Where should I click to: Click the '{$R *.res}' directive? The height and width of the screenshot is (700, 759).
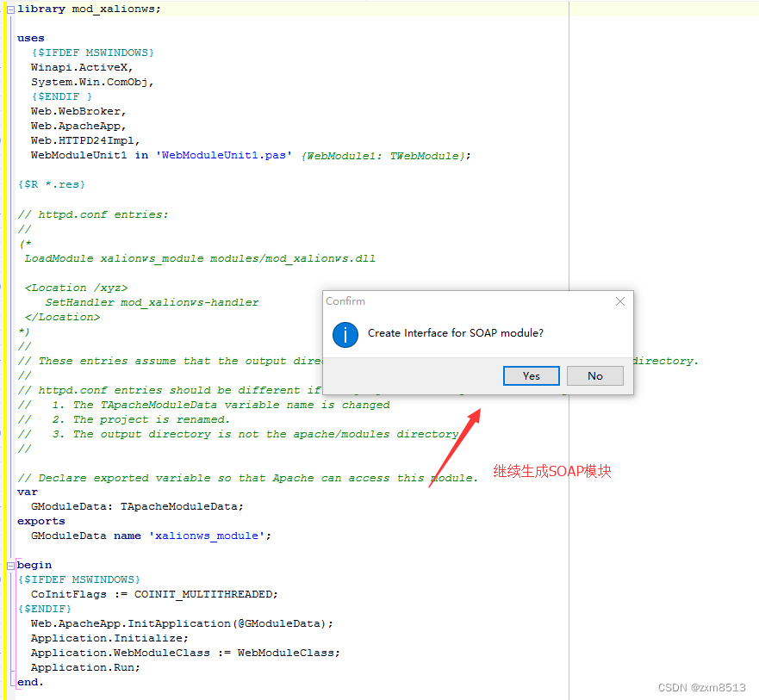click(52, 184)
